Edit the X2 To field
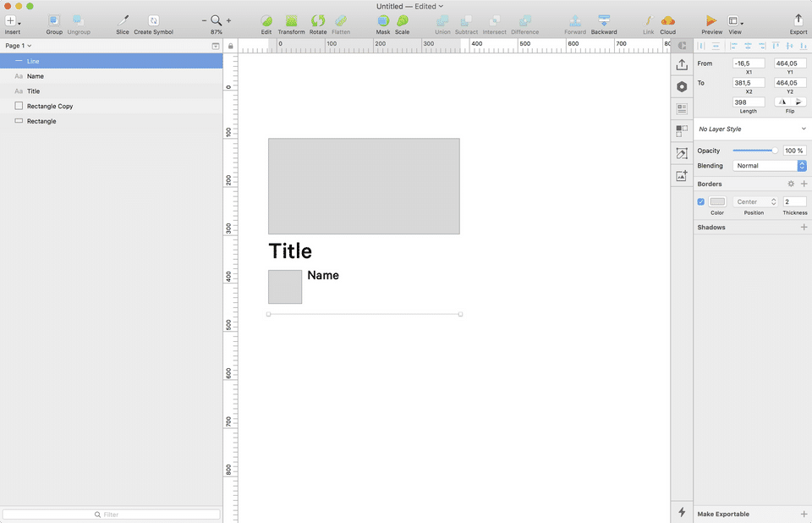Screen dimensions: 812x523 [x=749, y=82]
